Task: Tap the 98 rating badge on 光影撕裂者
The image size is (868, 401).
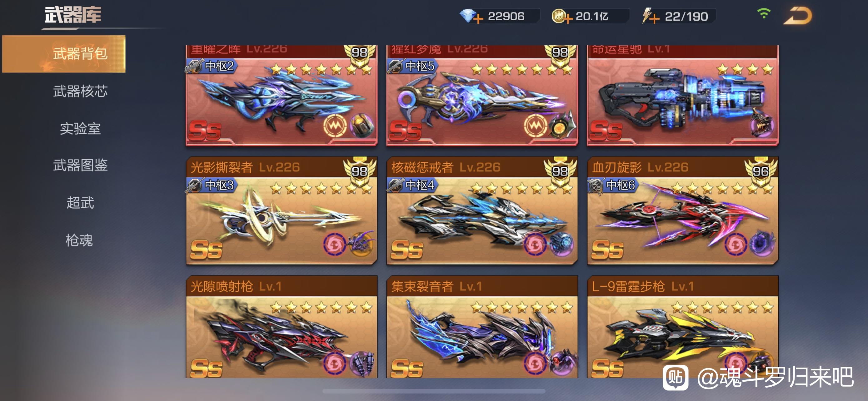Action: pyautogui.click(x=360, y=171)
